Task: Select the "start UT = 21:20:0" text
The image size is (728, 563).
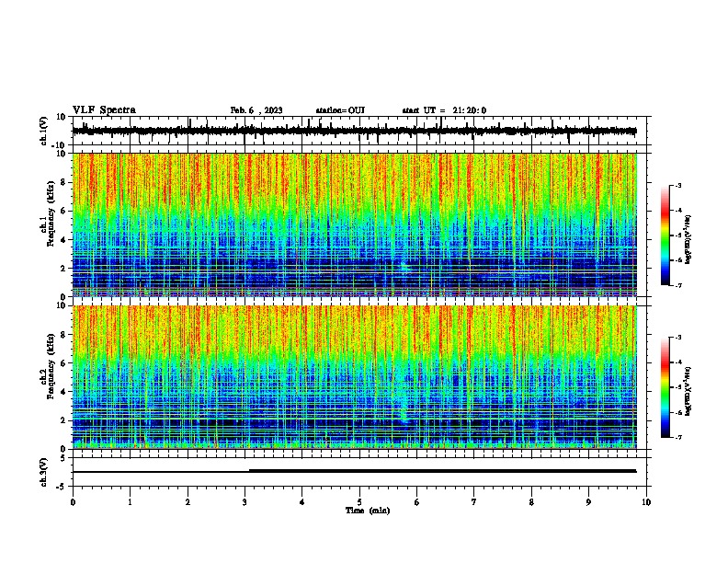Action: (444, 110)
